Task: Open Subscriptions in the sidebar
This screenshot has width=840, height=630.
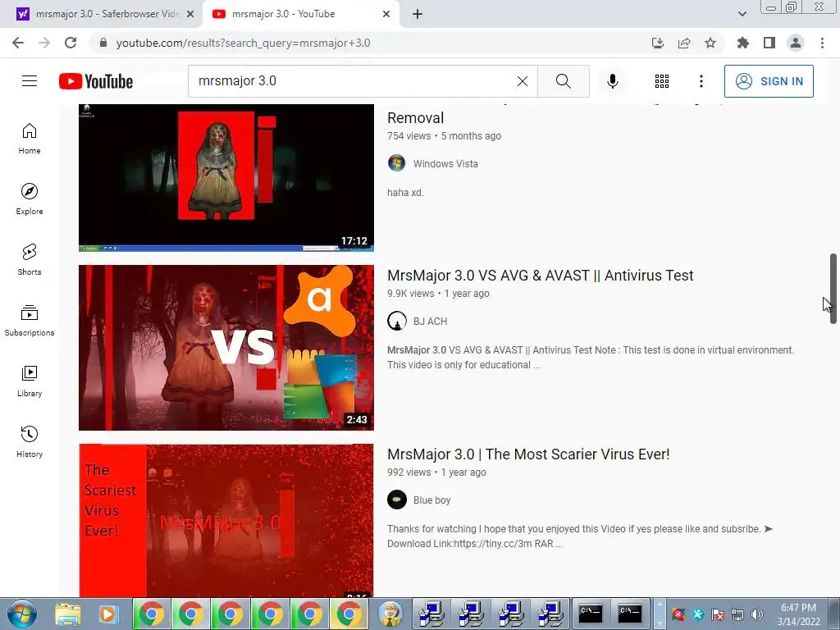Action: [x=30, y=321]
